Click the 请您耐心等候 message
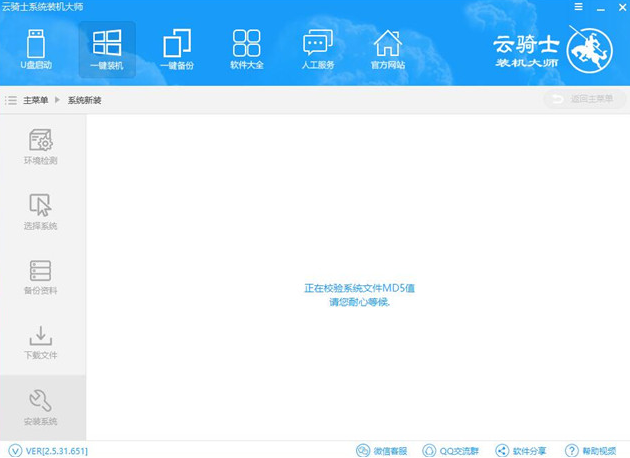The height and width of the screenshot is (458, 630). point(359,302)
